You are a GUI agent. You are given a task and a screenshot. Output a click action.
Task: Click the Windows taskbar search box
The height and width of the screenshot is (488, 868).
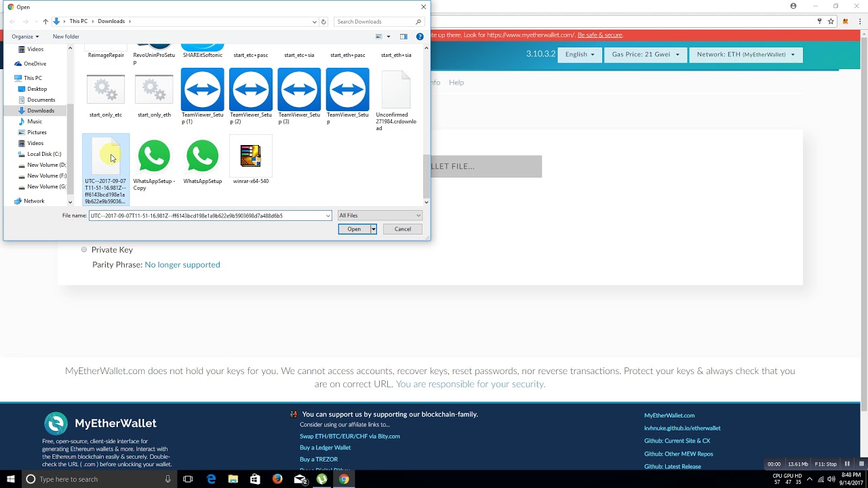click(99, 479)
